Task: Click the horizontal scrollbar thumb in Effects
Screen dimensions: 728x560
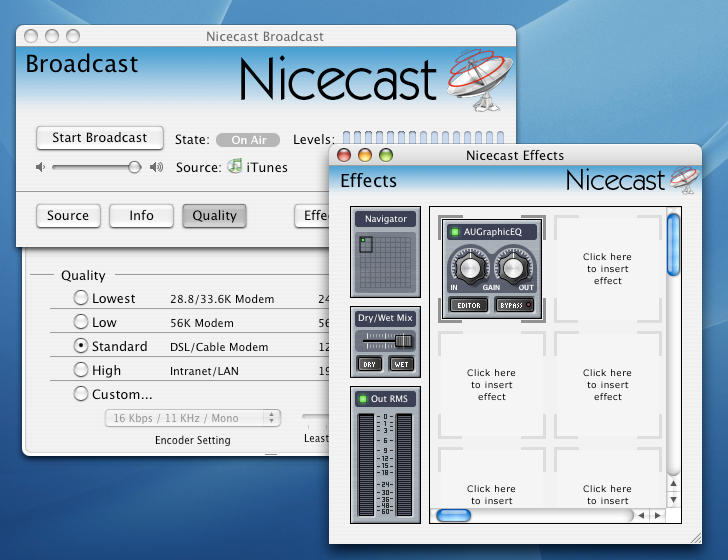Action: (x=454, y=515)
